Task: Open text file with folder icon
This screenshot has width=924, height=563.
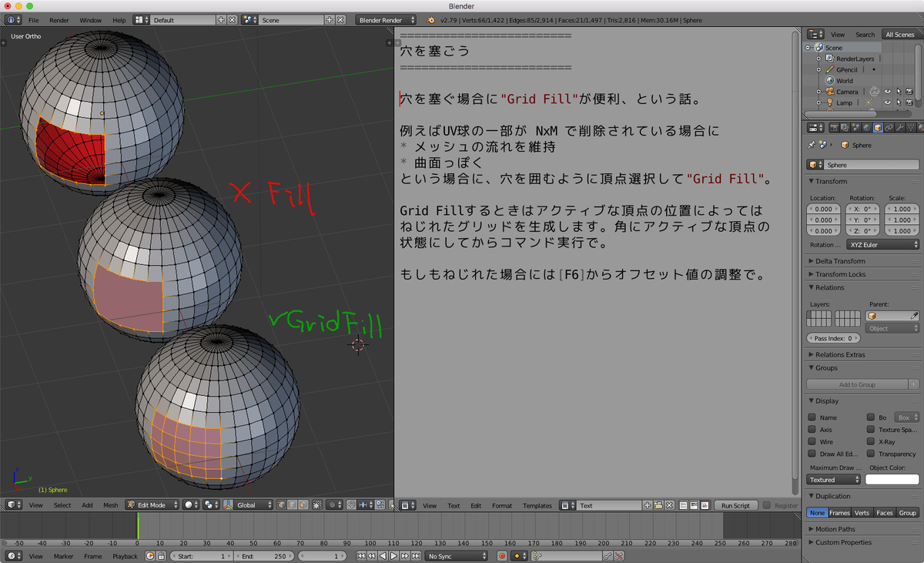Action: point(658,505)
